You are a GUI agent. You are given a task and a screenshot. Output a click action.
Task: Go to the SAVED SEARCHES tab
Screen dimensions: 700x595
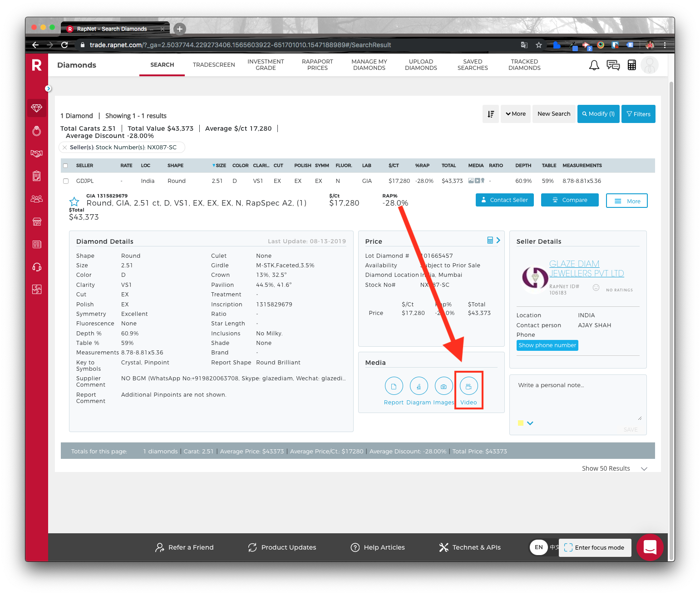473,65
